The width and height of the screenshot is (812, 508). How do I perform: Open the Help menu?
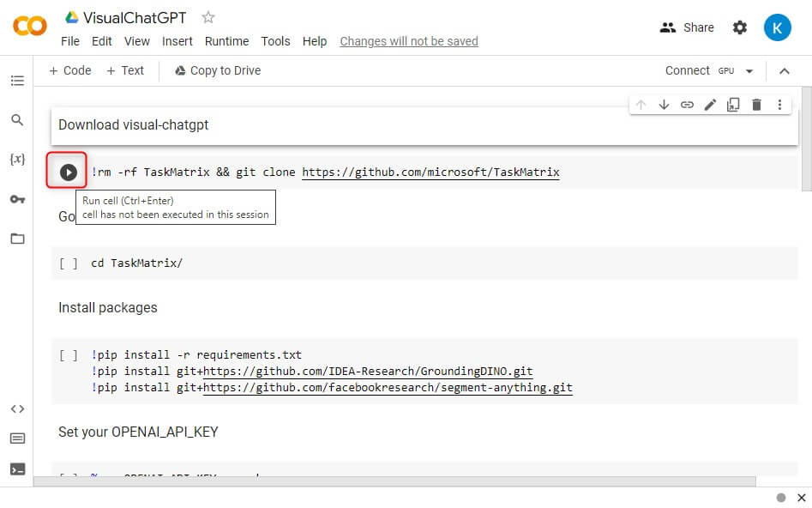pyautogui.click(x=315, y=41)
